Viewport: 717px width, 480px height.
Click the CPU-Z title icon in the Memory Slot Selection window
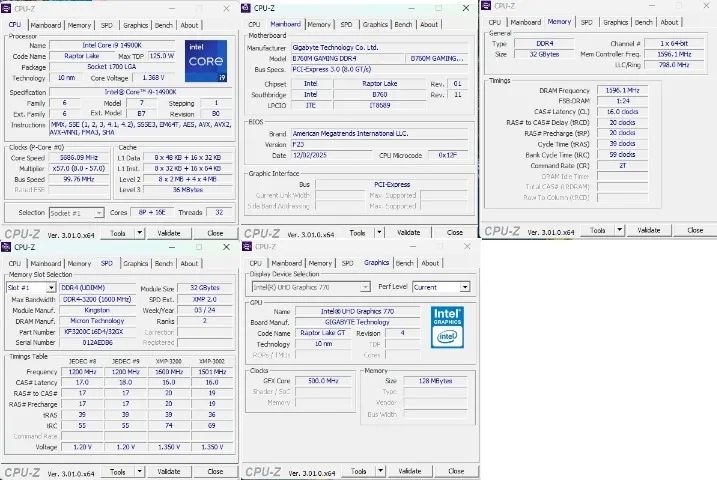coord(6,247)
